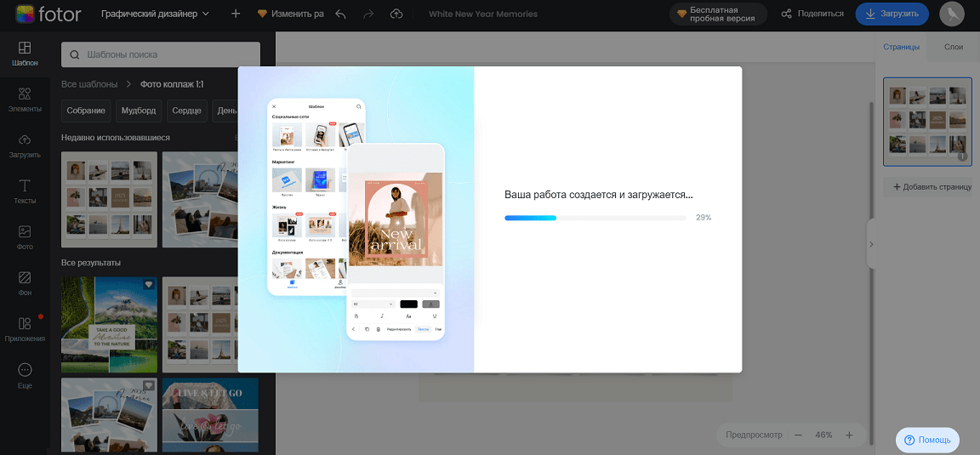Click Все результаты heading
Image resolution: width=980 pixels, height=455 pixels.
(91, 263)
